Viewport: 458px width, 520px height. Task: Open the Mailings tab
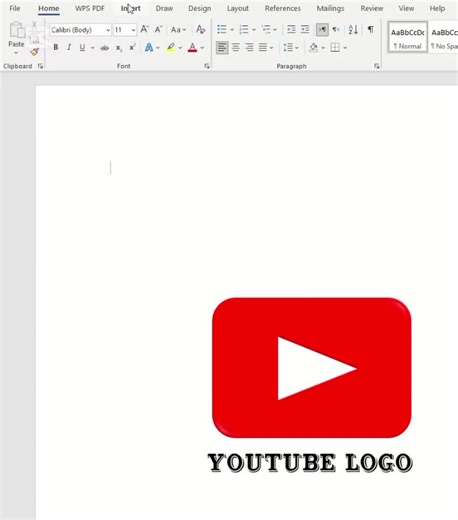coord(330,8)
